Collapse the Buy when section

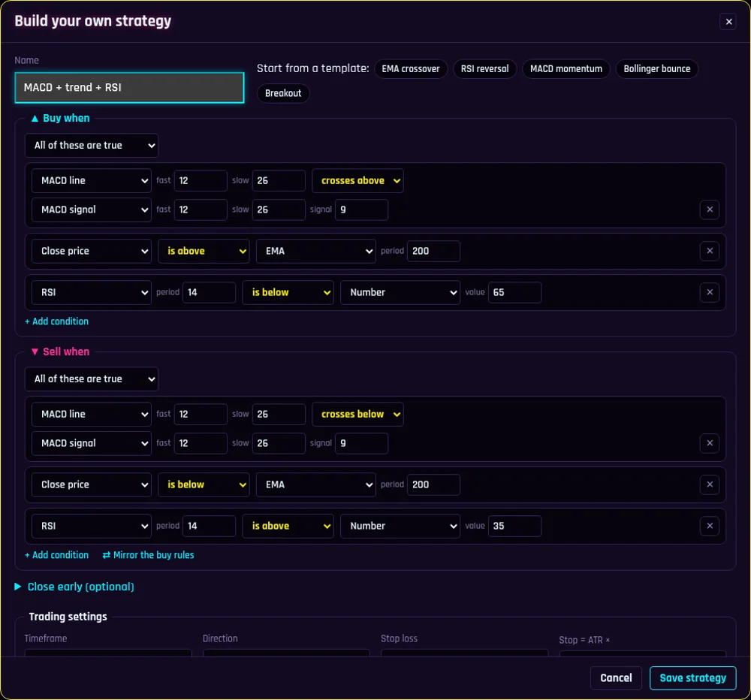60,119
